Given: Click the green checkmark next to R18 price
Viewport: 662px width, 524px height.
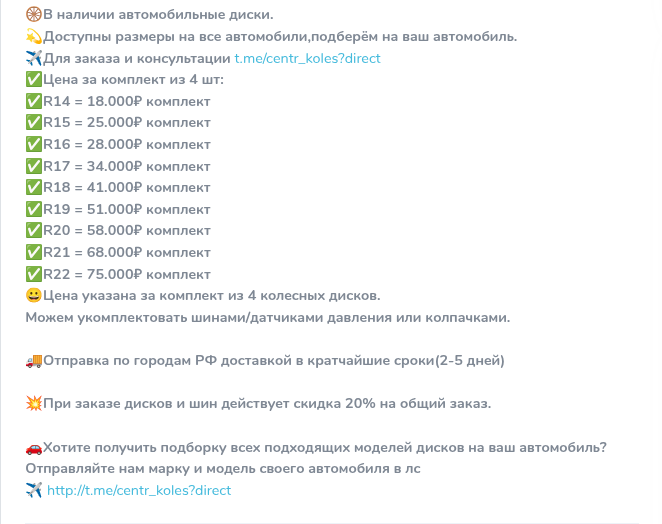Looking at the screenshot, I should [x=33, y=188].
